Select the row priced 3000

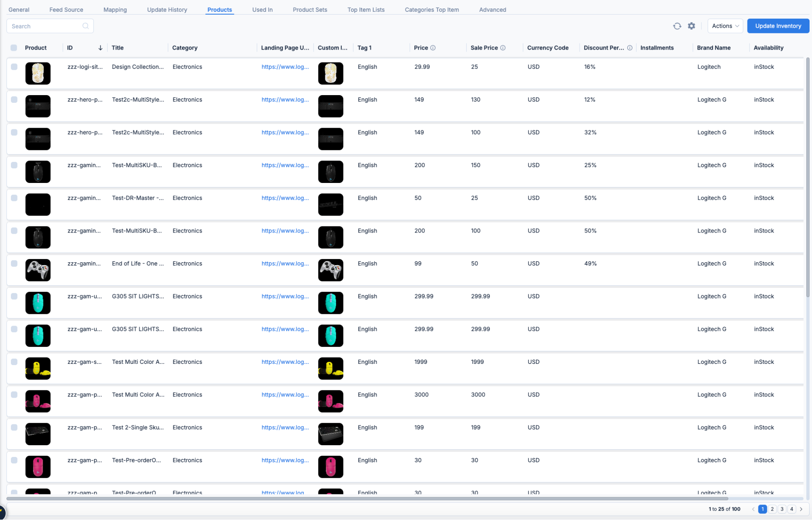[14, 395]
